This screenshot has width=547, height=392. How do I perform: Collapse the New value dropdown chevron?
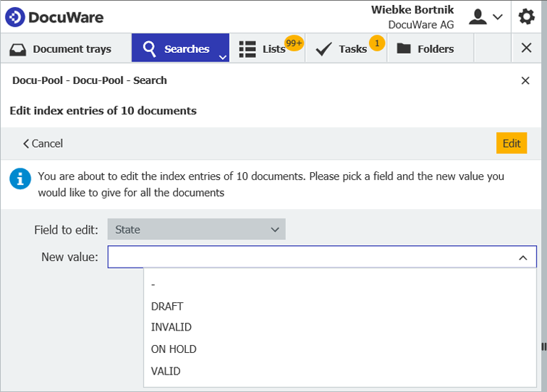pos(522,257)
